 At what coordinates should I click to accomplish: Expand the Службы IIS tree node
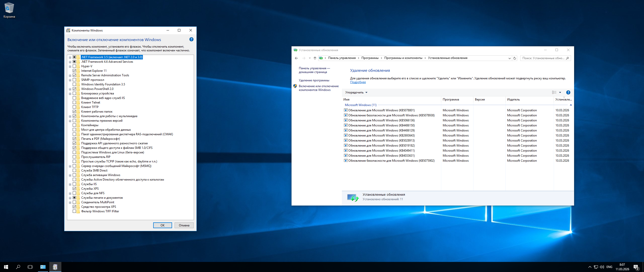click(x=70, y=184)
